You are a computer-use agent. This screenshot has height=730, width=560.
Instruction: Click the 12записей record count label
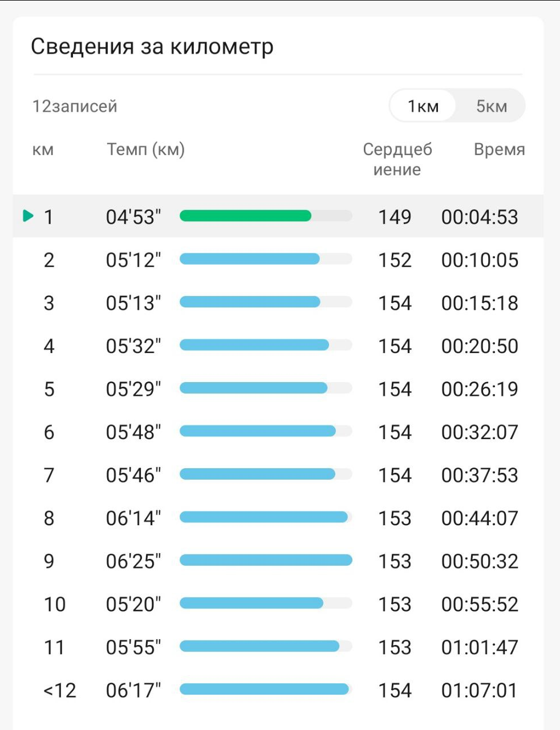(75, 107)
